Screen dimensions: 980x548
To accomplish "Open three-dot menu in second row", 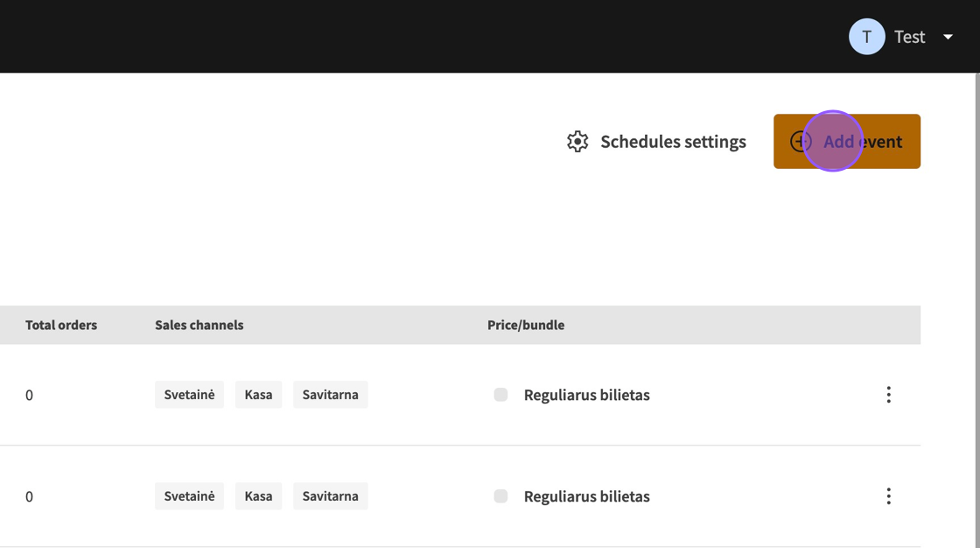I will click(888, 496).
